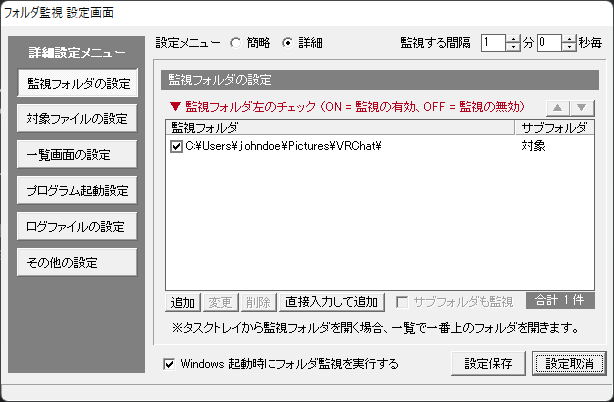Click 直接入力して追加 button
This screenshot has width=614, height=402.
click(332, 302)
